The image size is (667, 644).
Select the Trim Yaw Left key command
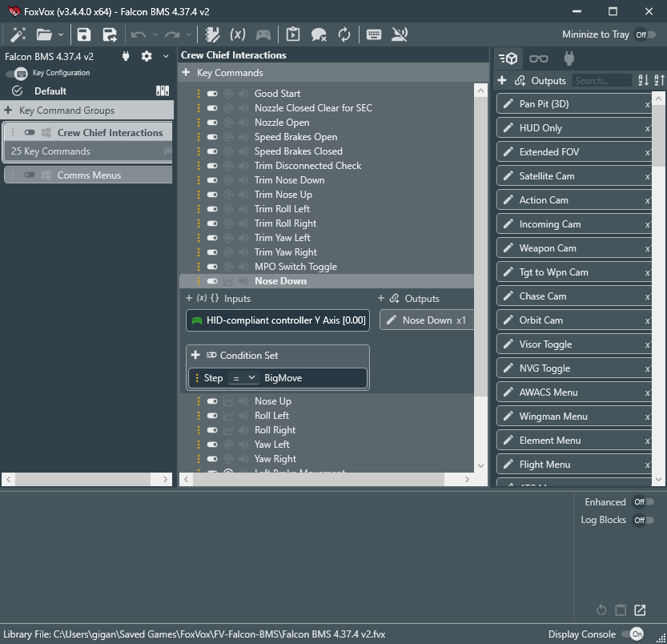(x=283, y=238)
